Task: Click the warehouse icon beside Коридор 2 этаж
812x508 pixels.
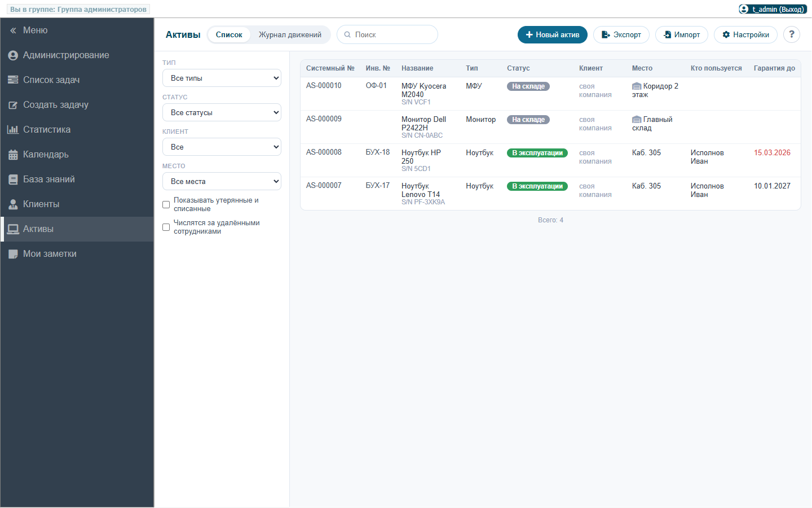Action: coord(637,86)
